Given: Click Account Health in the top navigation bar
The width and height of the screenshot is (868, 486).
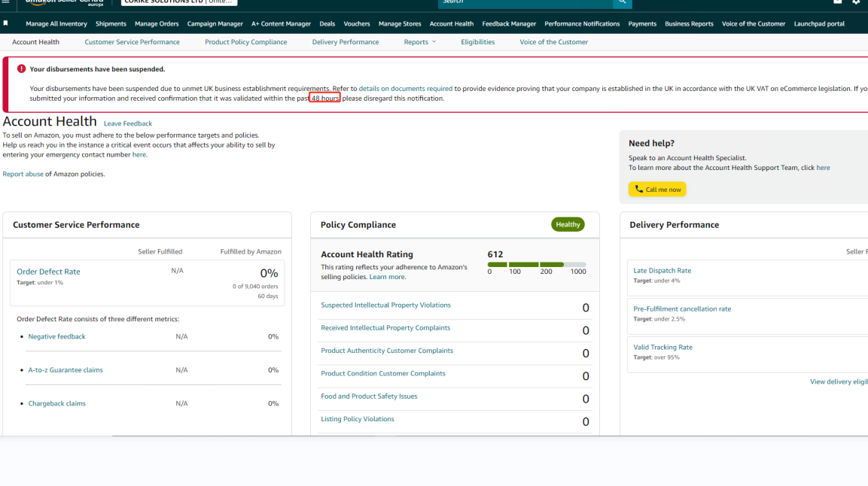Looking at the screenshot, I should (x=451, y=24).
